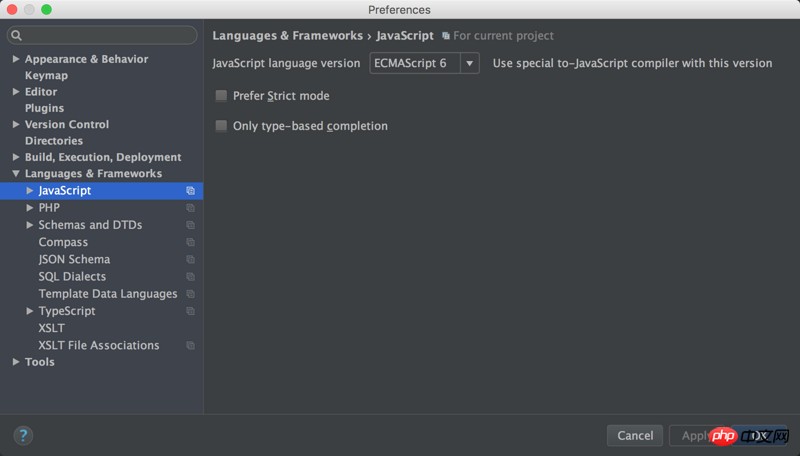Enable Prefer Strict mode checkbox

point(222,96)
